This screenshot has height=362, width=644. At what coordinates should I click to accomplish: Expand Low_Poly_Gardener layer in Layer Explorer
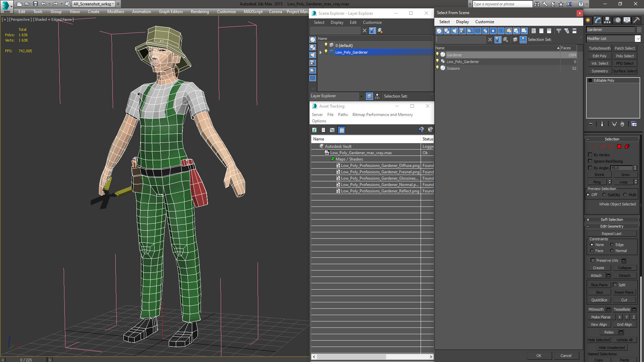click(321, 52)
